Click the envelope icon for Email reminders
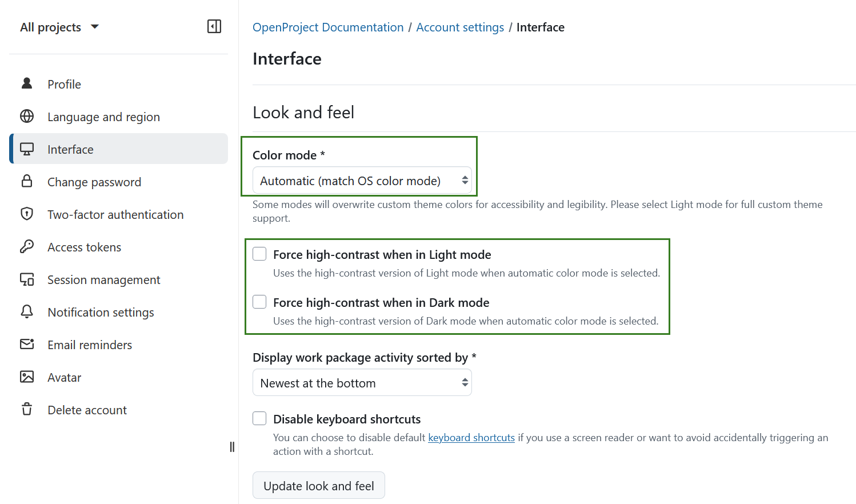The width and height of the screenshot is (856, 504). (27, 345)
